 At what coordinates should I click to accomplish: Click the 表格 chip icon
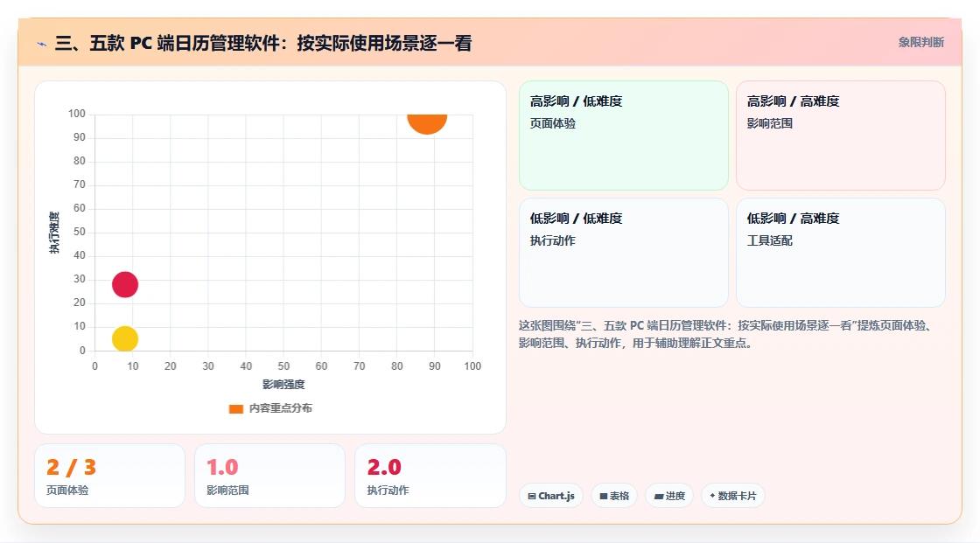click(x=604, y=496)
